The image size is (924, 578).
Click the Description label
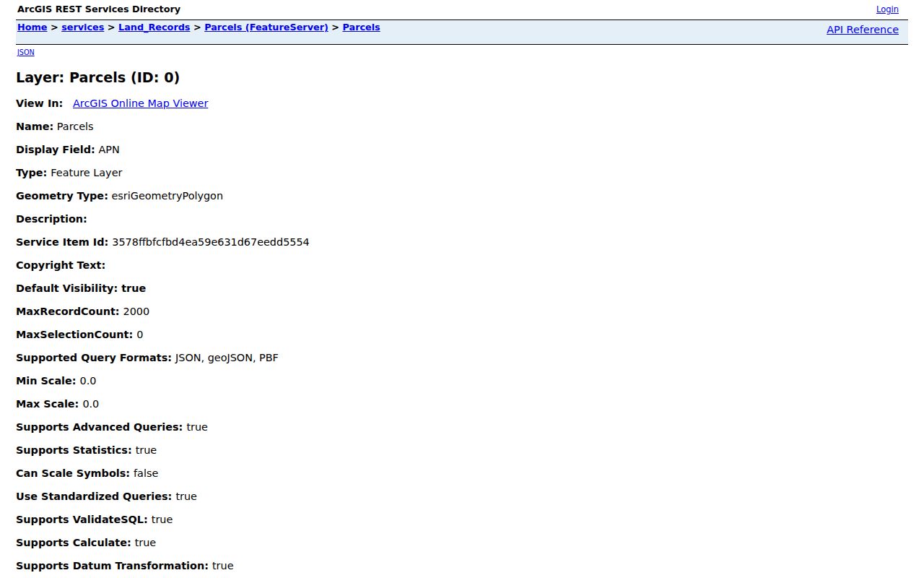tap(51, 219)
